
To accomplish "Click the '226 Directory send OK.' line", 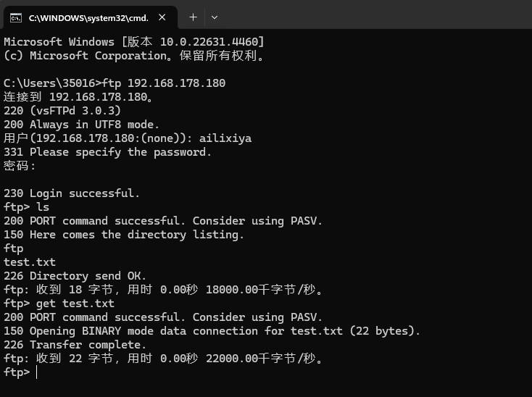I will click(x=75, y=276).
